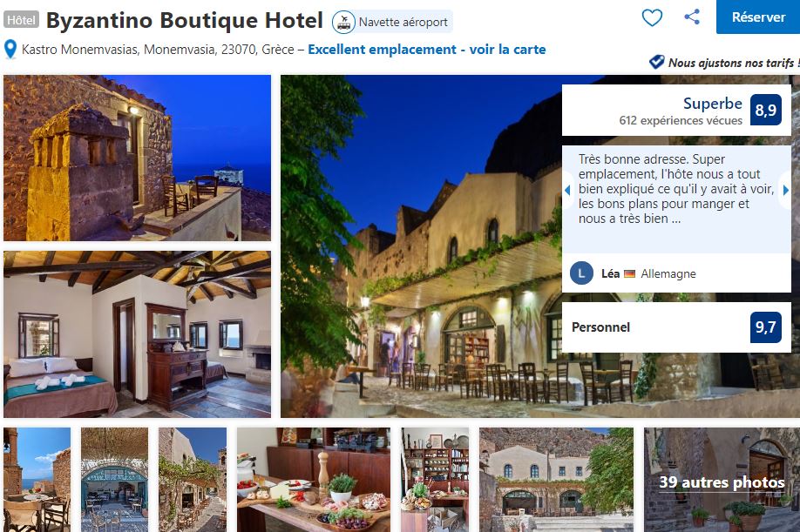Click the Réserver button
The width and height of the screenshot is (800, 532).
[758, 17]
